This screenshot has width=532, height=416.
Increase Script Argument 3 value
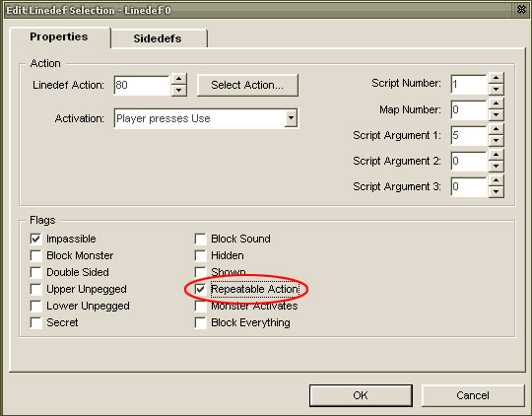(x=496, y=180)
